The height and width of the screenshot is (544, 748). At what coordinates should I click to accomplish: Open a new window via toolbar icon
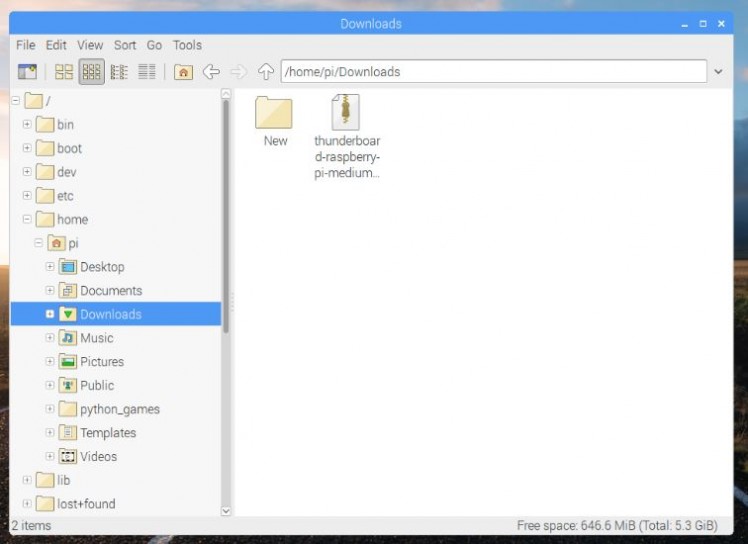point(27,72)
